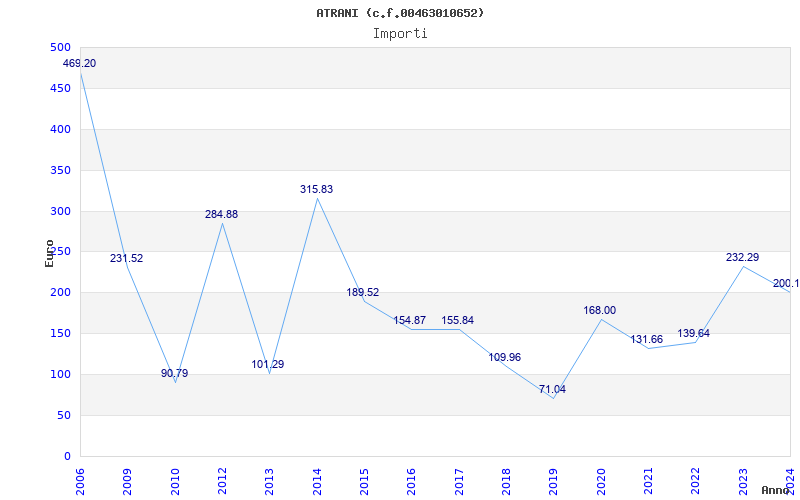Select the 232.29 data label
Viewport: 800px width, 500px height.
pos(742,258)
